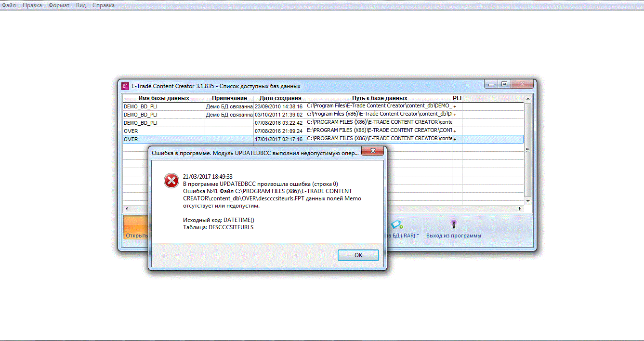
Task: Select DEMO_BD_PLI row dated 03/10/2011
Action: 323,115
